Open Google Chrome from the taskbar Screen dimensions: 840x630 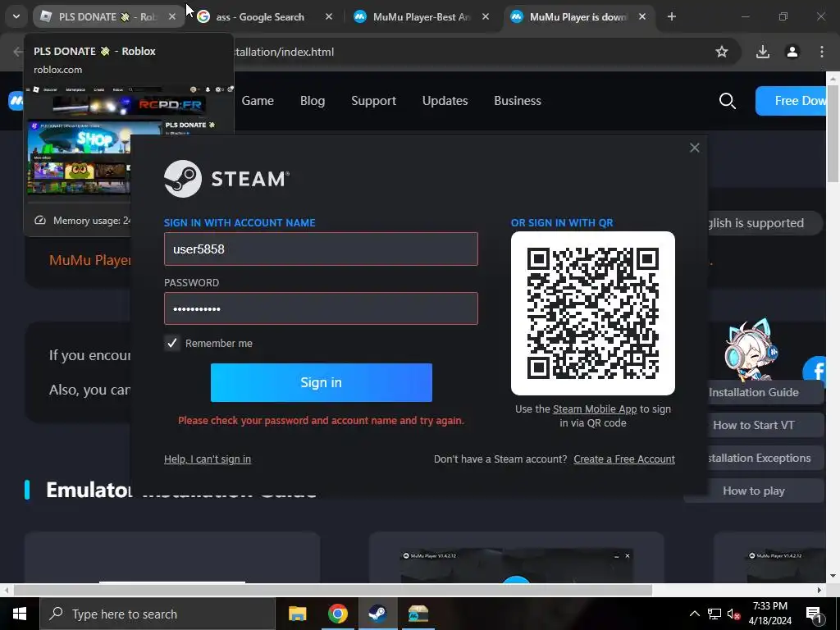(x=337, y=614)
